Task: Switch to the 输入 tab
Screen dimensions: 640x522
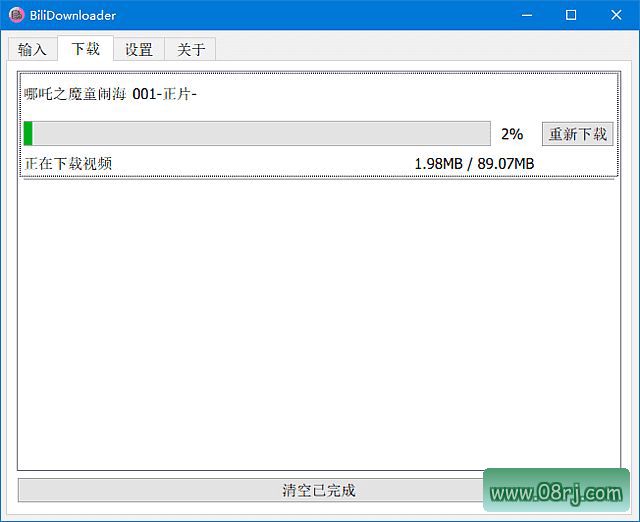Action: 32,49
